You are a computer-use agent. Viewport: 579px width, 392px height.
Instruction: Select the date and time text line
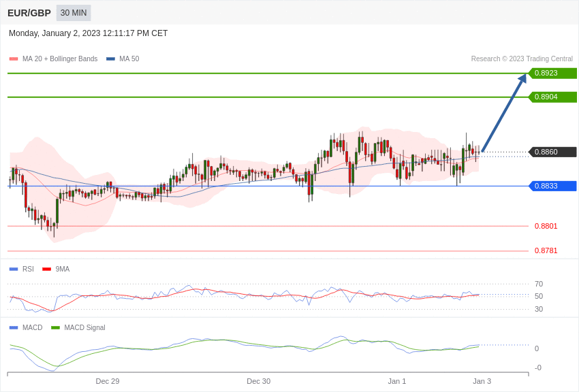89,33
